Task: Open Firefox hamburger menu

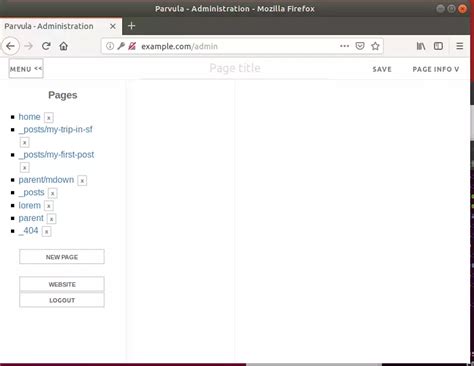Action: (460, 46)
